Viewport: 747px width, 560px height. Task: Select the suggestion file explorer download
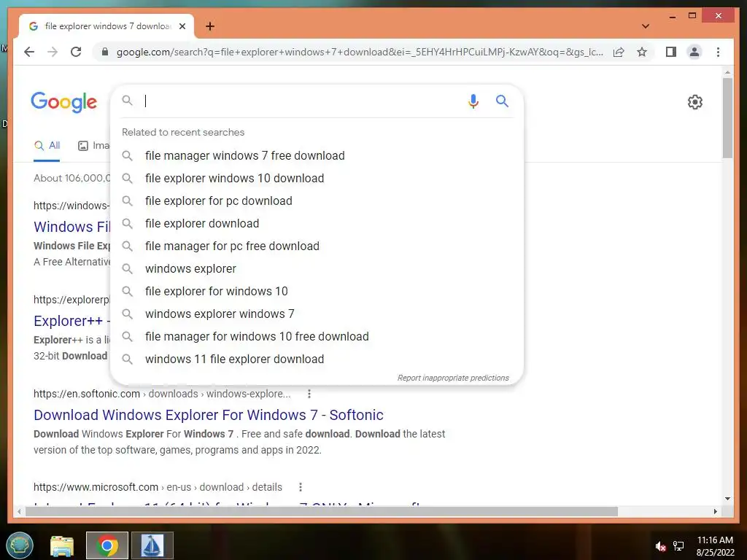[317, 223]
